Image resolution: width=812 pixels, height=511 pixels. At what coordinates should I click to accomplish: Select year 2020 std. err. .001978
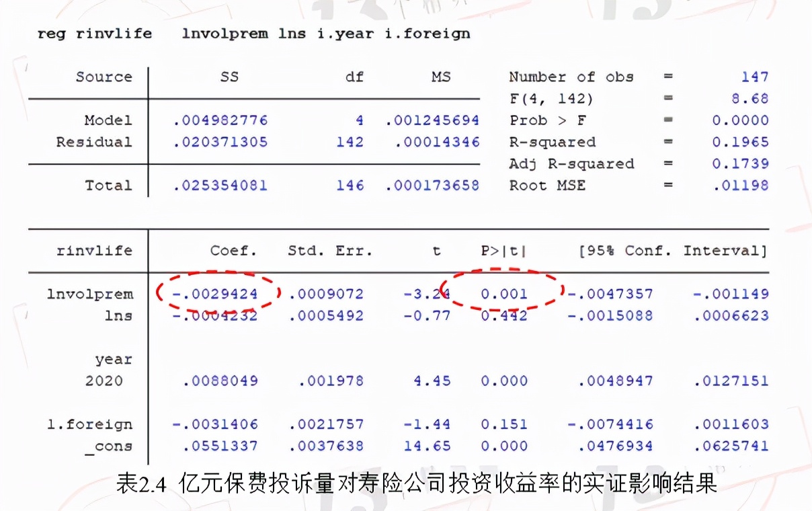click(x=331, y=381)
